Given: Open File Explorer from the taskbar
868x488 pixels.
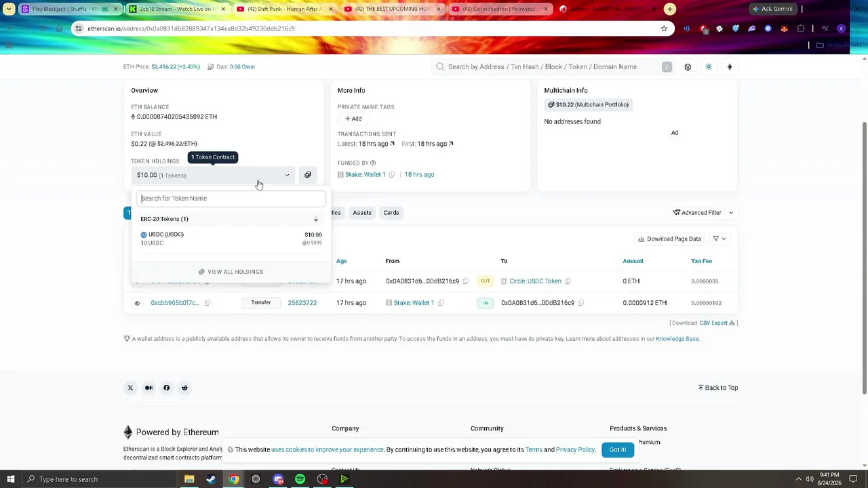Looking at the screenshot, I should (189, 479).
